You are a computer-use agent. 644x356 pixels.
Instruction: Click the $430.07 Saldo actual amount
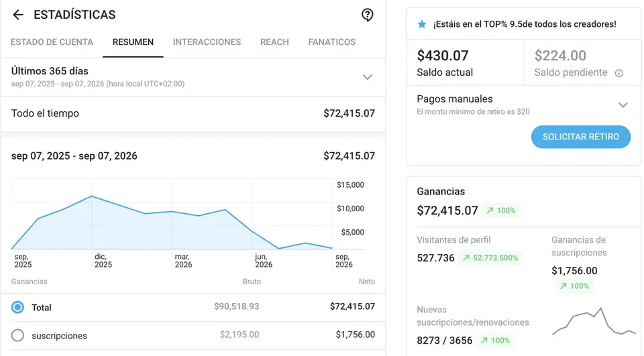442,56
